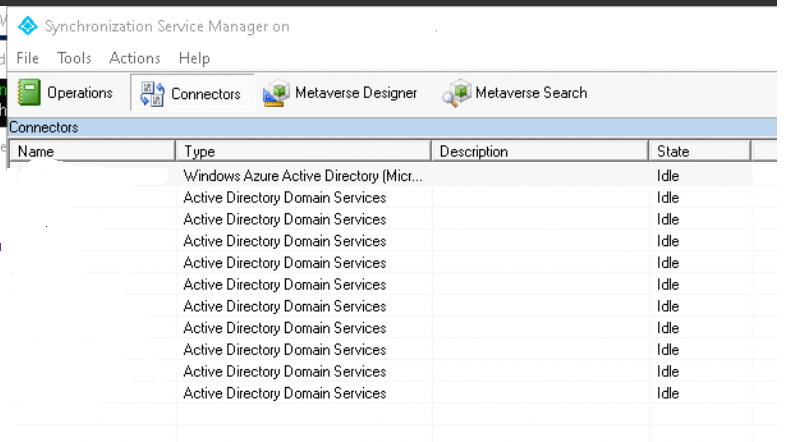Click the Metaverse Designer icon

point(277,93)
